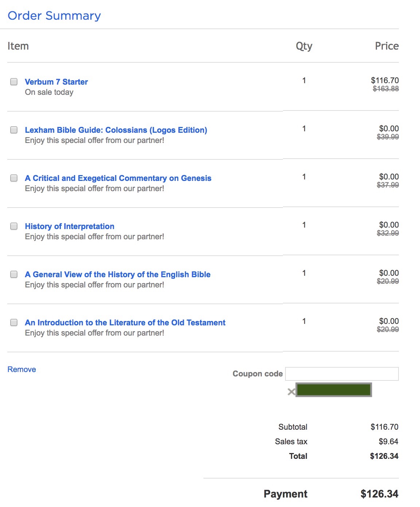Viewport: 420px width, 507px height.
Task: Open A General View of the History of the English Bible
Action: click(x=118, y=274)
